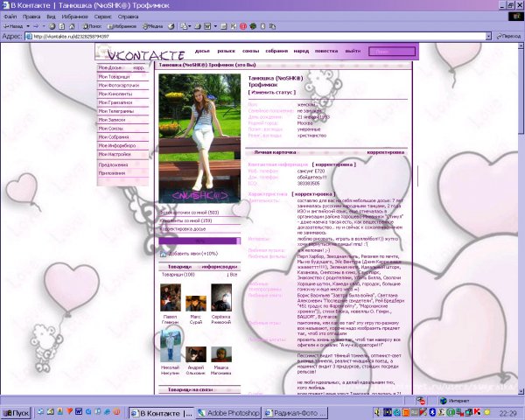
Task: Click the vertical scrollbar down arrow
Action: (x=521, y=390)
